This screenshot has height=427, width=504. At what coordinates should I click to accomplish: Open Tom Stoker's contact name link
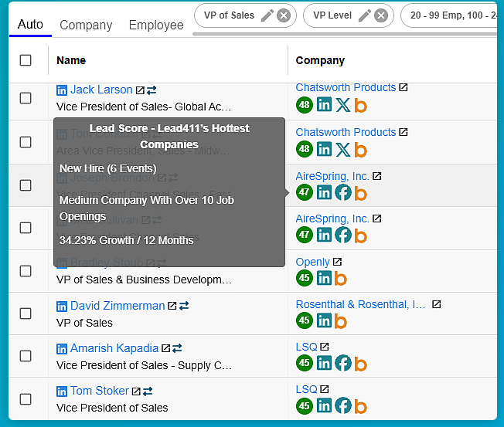pyautogui.click(x=99, y=391)
